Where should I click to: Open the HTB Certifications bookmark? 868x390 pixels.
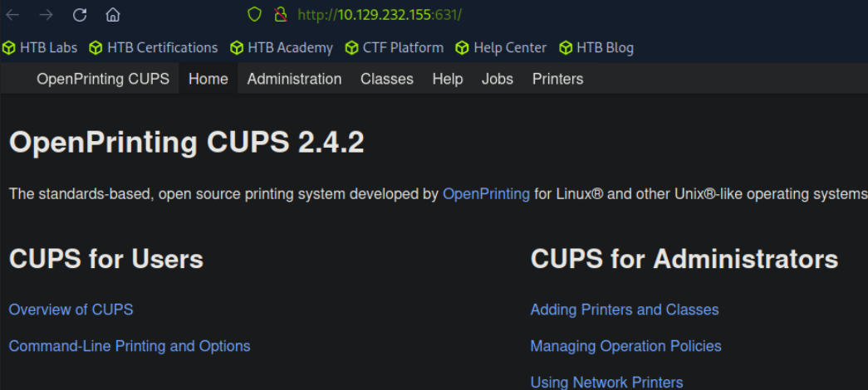(154, 48)
